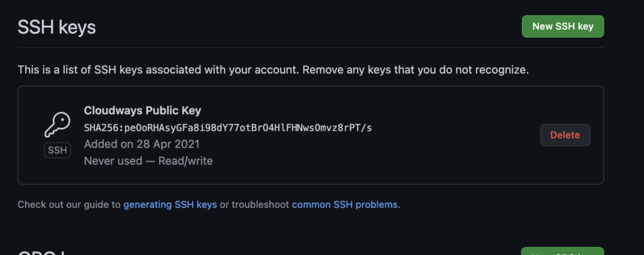Click the SSH keys list description sentence
Image resolution: width=644 pixels, height=255 pixels.
click(x=157, y=69)
